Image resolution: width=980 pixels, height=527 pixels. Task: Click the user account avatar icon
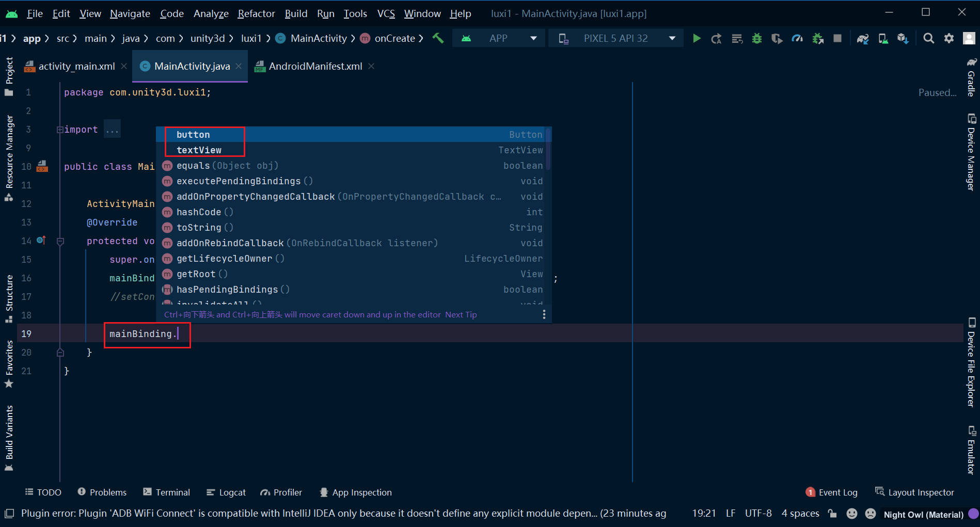[969, 38]
